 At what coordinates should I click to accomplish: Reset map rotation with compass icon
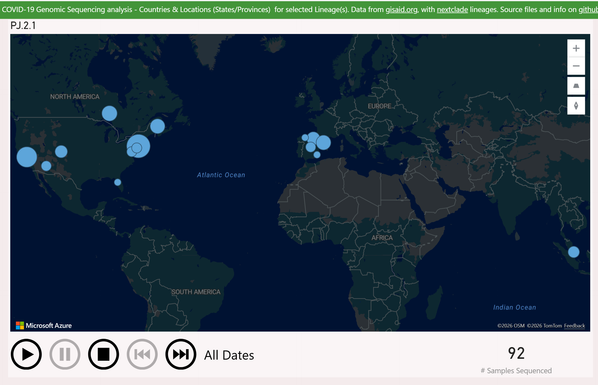pos(576,106)
